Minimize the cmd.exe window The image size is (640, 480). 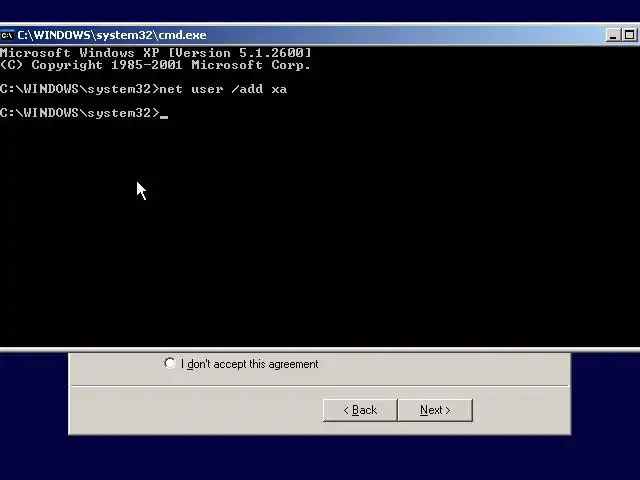[612, 36]
